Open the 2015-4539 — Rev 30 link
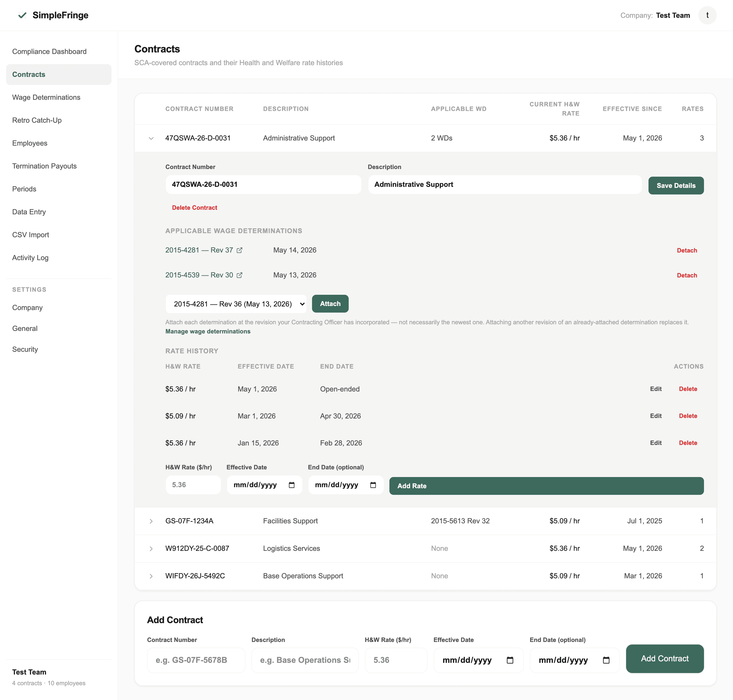The height and width of the screenshot is (700, 733). pos(199,275)
